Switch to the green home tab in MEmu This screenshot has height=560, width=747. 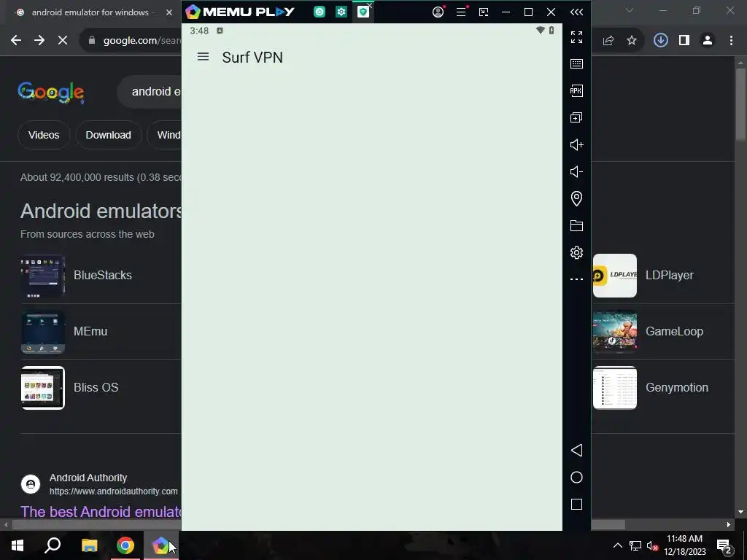(320, 12)
